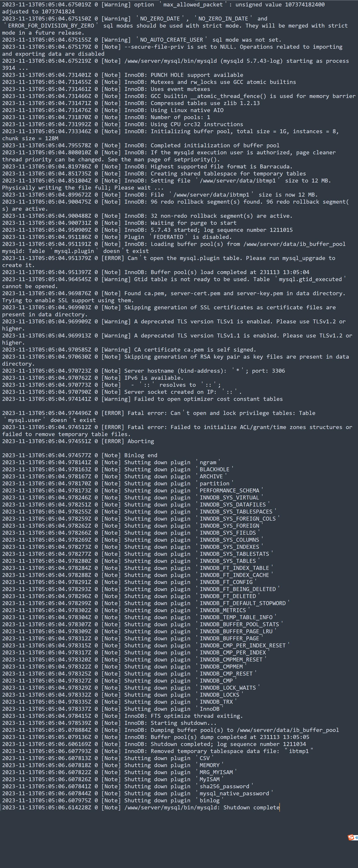Viewport: 358px width, 868px height.
Task: Click the Sogou input method S icon
Action: coord(351,837)
